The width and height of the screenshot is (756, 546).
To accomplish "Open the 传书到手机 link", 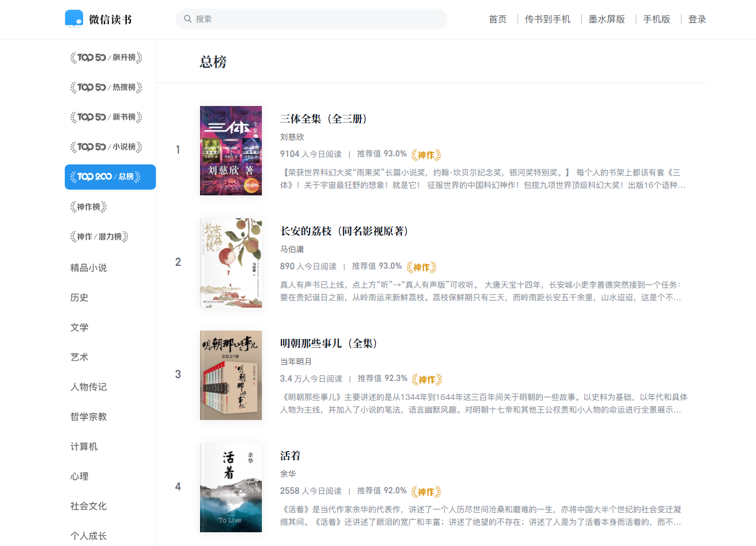I will 548,19.
